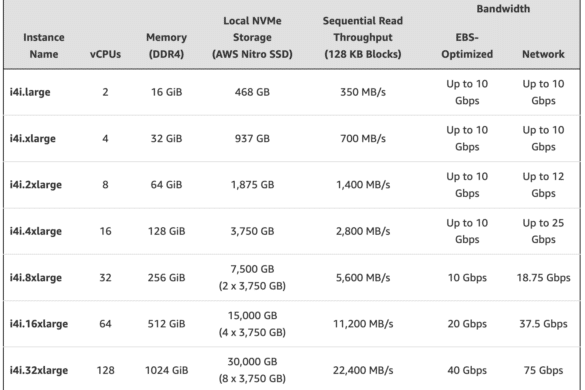Click the 37.5 Gbps network cell
Viewport: 585px width, 390px height.
[x=543, y=324]
